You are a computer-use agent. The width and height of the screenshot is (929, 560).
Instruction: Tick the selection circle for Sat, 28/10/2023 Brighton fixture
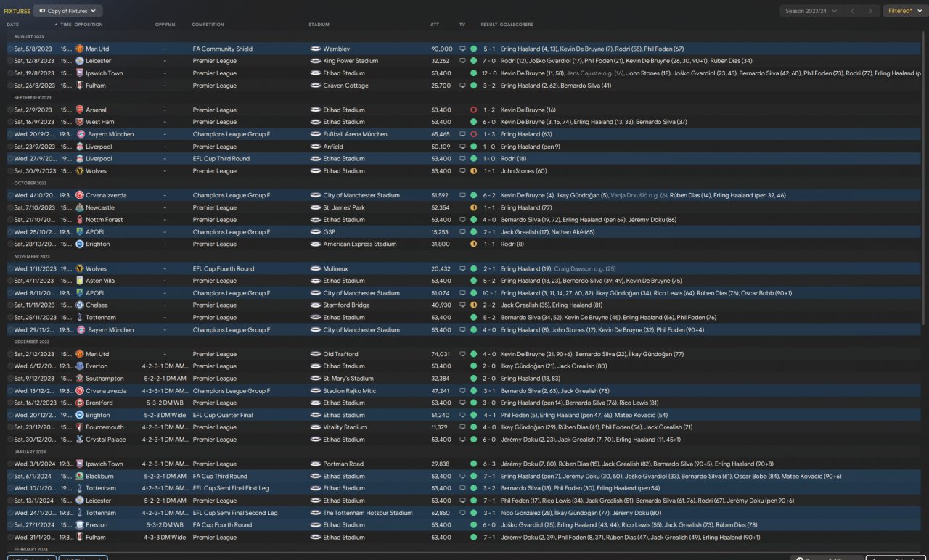[x=10, y=244]
